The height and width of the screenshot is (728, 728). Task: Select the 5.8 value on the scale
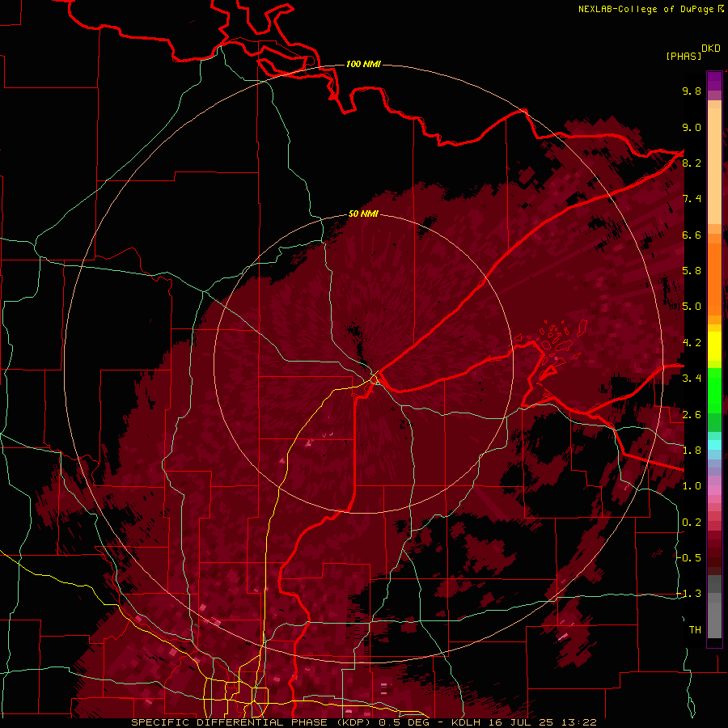692,271
